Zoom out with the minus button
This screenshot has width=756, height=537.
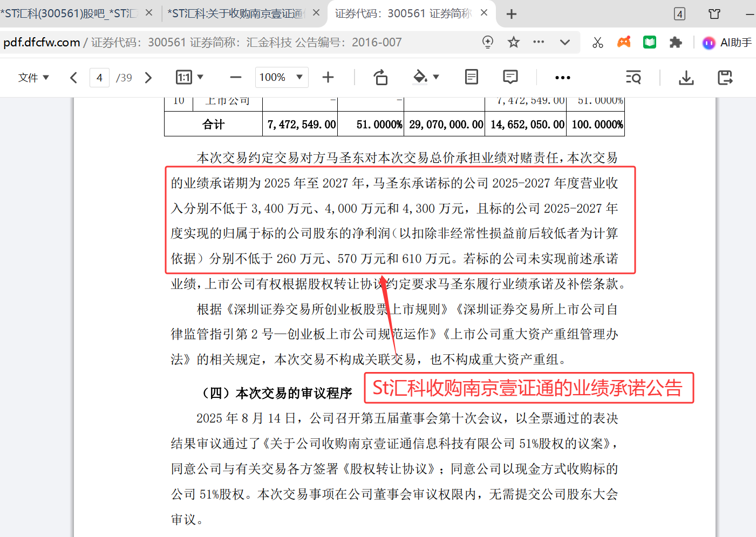click(235, 78)
